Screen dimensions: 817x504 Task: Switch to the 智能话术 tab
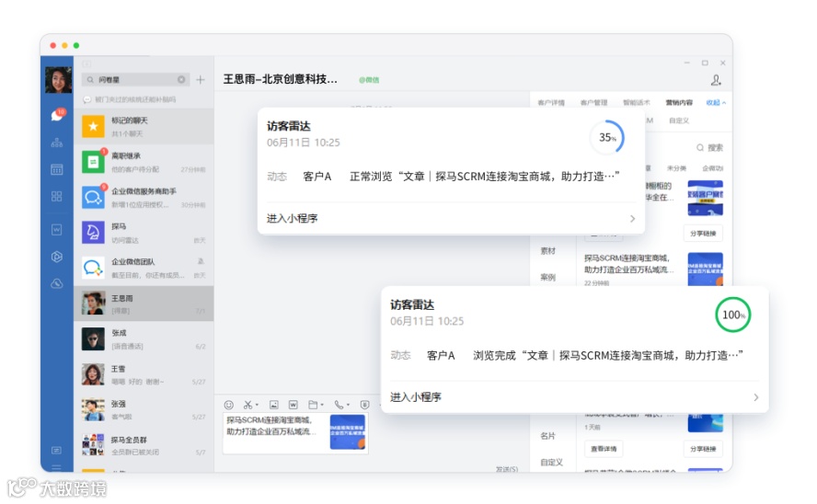[x=636, y=103]
